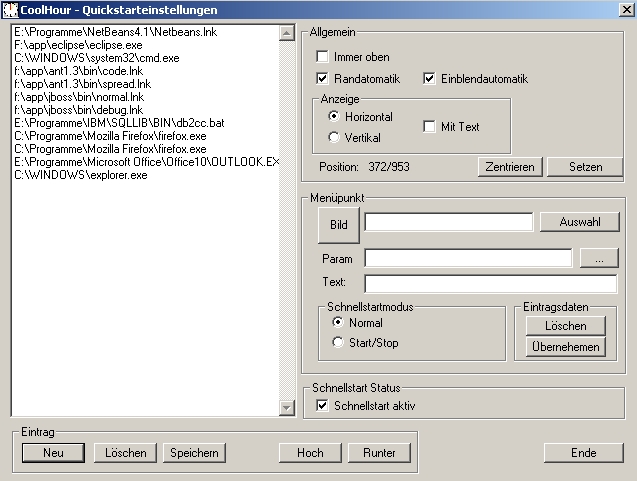Focus the Param input field

(468, 258)
